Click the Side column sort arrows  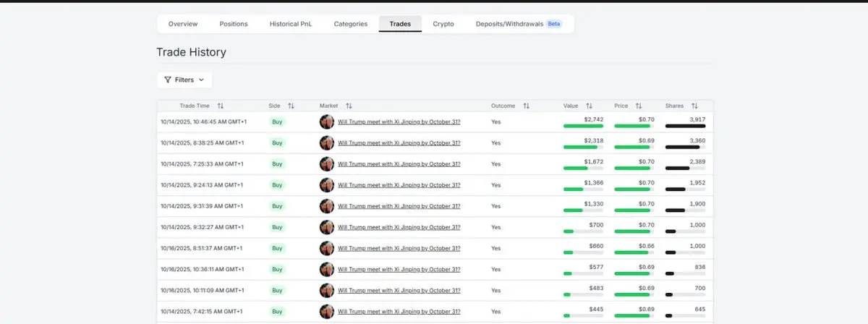pos(291,106)
